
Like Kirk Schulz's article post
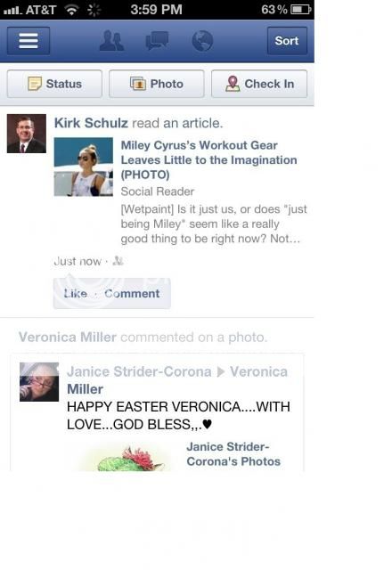pyautogui.click(x=75, y=293)
